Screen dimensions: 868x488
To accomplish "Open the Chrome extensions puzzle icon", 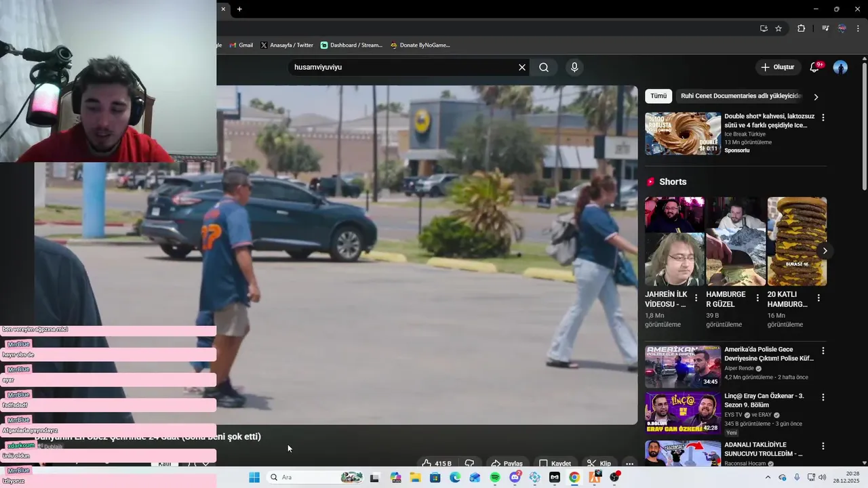I will click(x=802, y=28).
